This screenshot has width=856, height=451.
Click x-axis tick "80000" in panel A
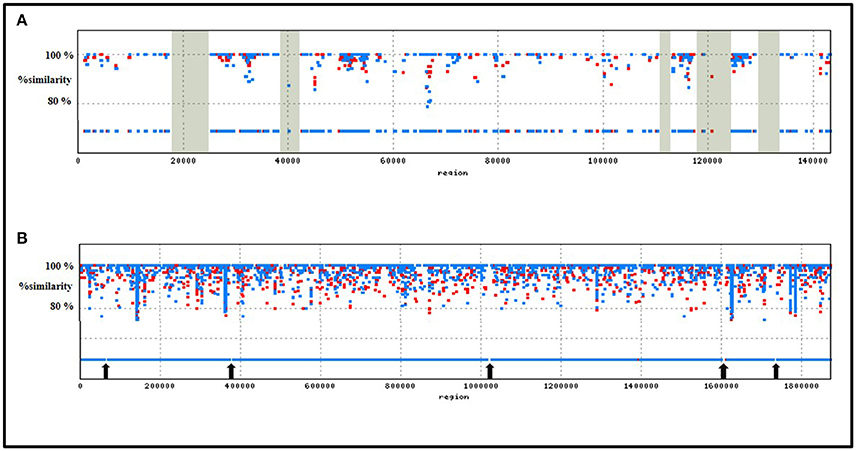click(x=497, y=161)
